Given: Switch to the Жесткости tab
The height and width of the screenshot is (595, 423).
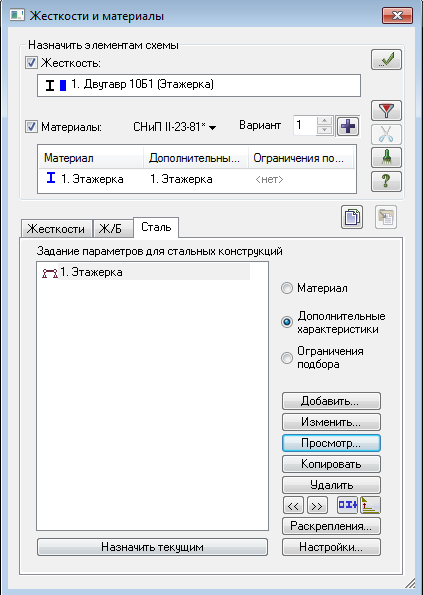Looking at the screenshot, I should coord(56,229).
